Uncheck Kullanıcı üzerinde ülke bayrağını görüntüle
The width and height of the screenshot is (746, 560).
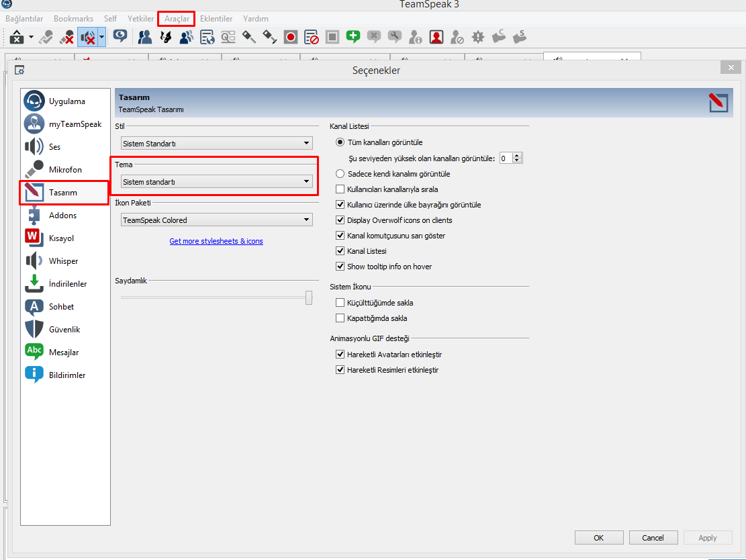(x=340, y=205)
